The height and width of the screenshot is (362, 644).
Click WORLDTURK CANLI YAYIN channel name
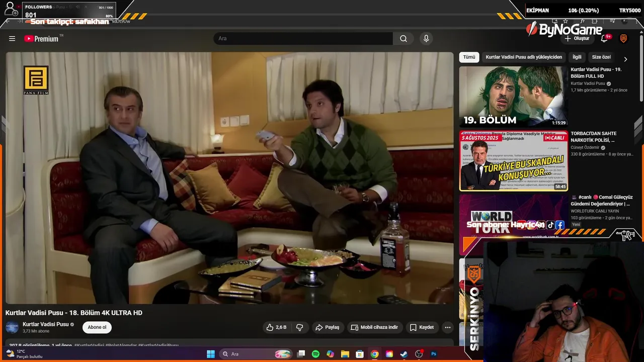pyautogui.click(x=595, y=211)
